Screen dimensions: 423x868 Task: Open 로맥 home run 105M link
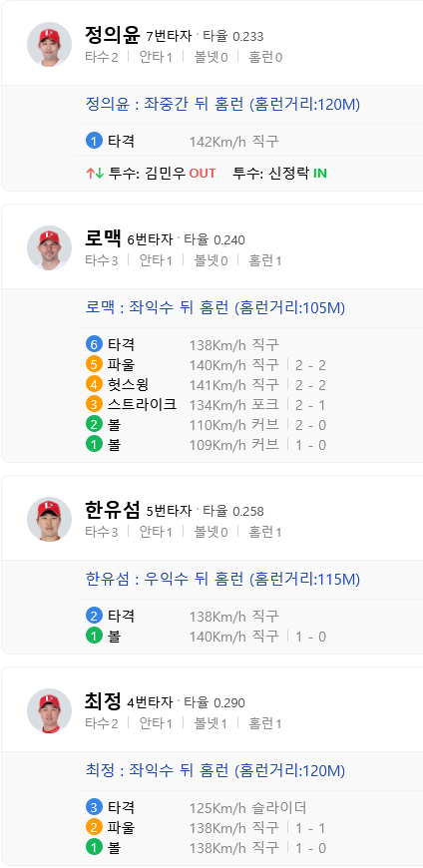[215, 307]
